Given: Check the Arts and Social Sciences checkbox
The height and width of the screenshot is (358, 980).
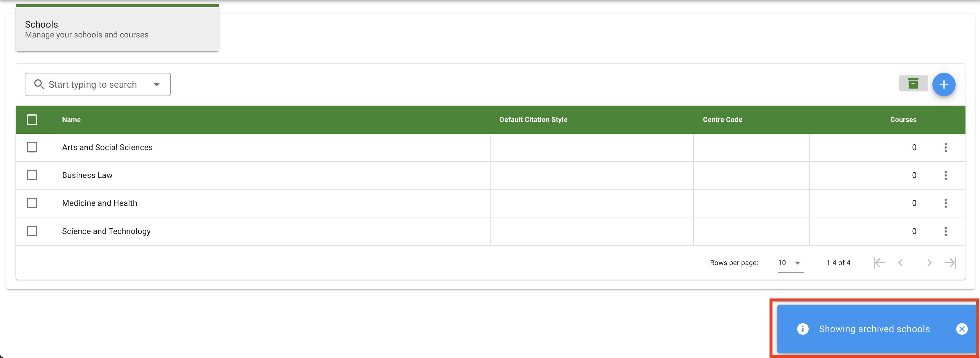Looking at the screenshot, I should pos(32,147).
